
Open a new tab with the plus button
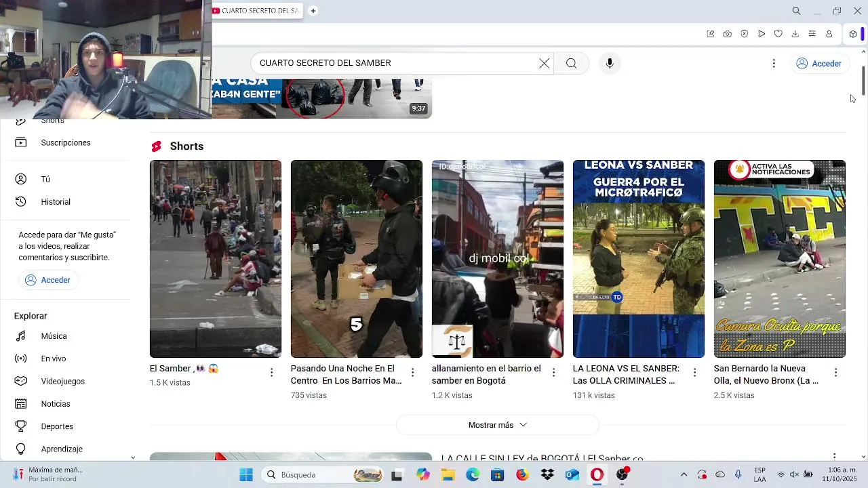coord(313,11)
